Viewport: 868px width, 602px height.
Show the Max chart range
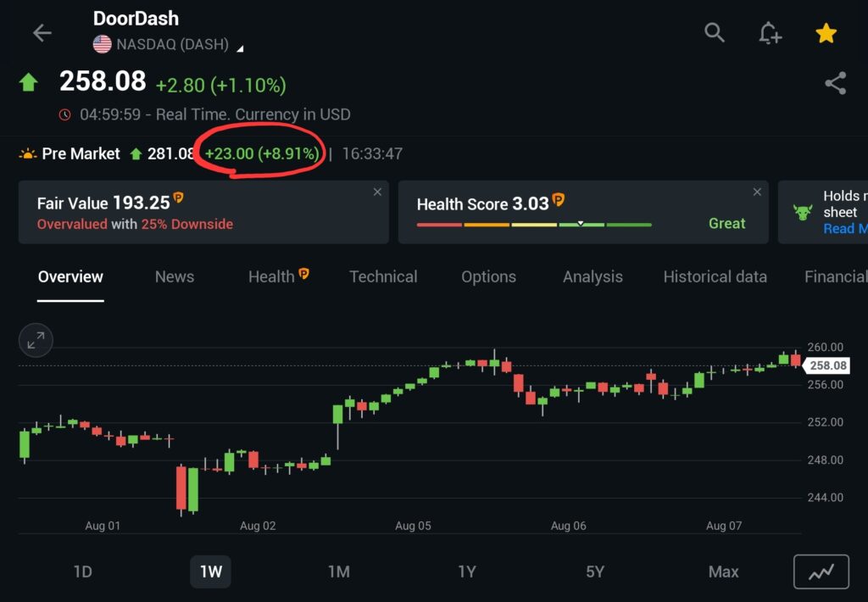[724, 571]
